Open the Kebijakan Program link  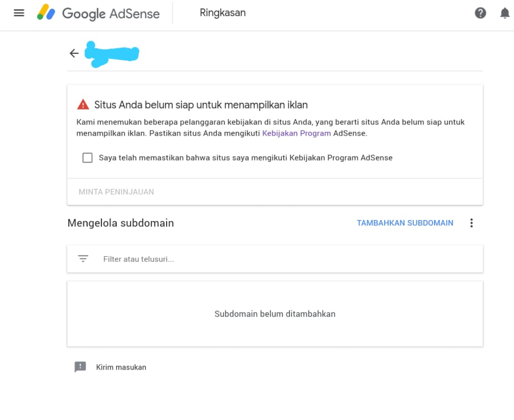pos(297,133)
